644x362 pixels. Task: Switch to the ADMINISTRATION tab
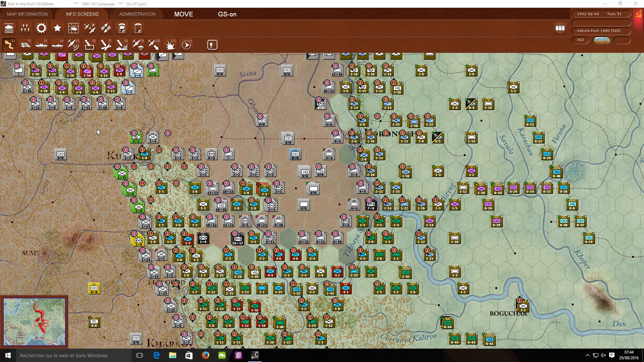(x=137, y=14)
